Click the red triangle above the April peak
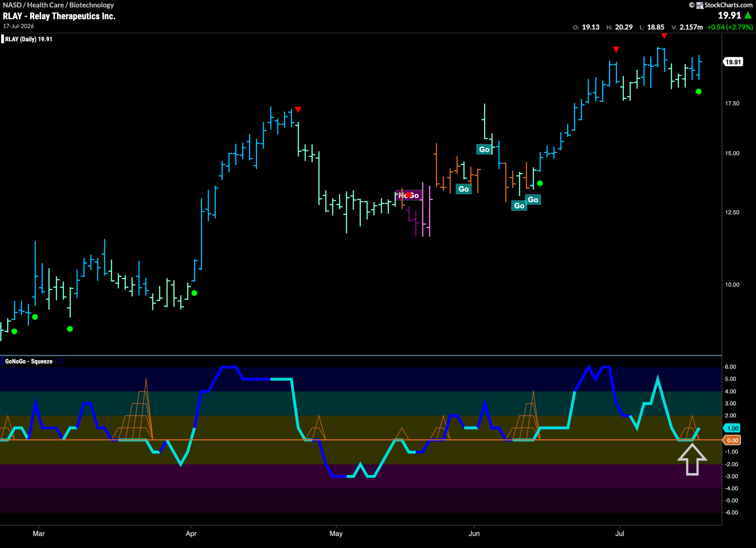This screenshot has height=548, width=756. (298, 109)
